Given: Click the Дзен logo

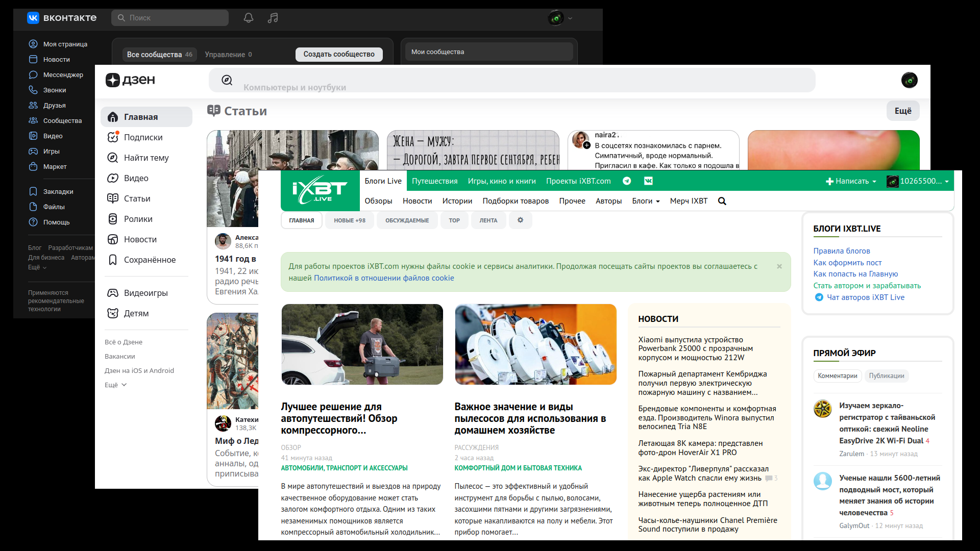Looking at the screenshot, I should [x=130, y=80].
